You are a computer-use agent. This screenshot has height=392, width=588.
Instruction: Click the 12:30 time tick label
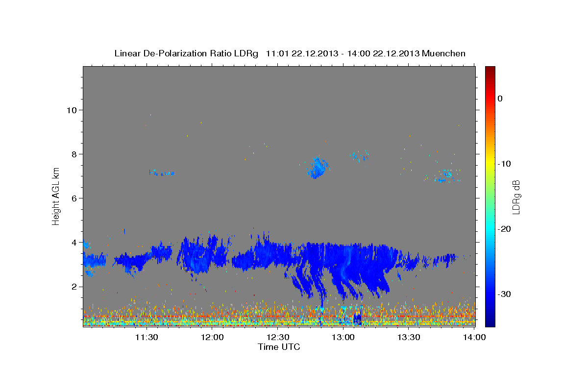[278, 337]
